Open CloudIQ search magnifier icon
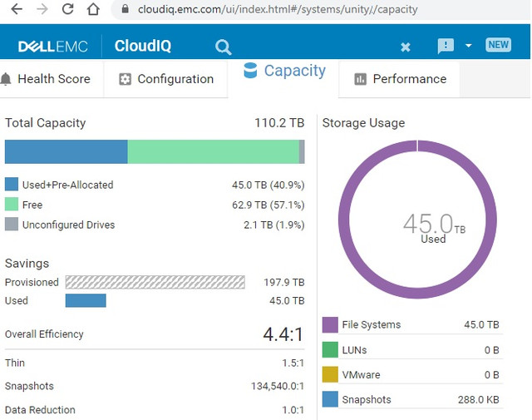 (224, 47)
